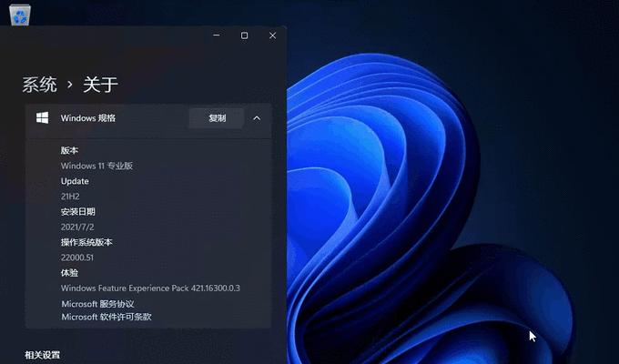Click the 关于 breadcrumb title
619x364 pixels.
100,85
